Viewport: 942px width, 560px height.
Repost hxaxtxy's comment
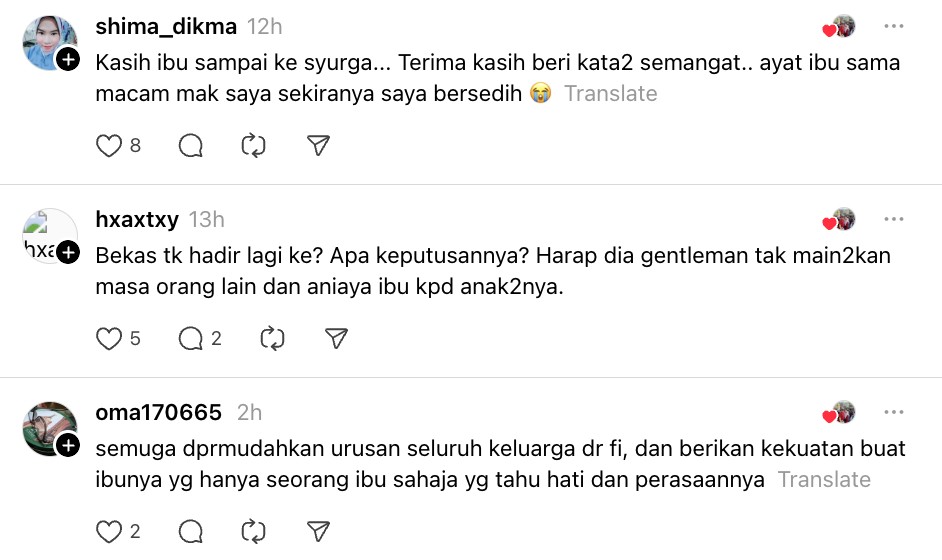pos(272,339)
